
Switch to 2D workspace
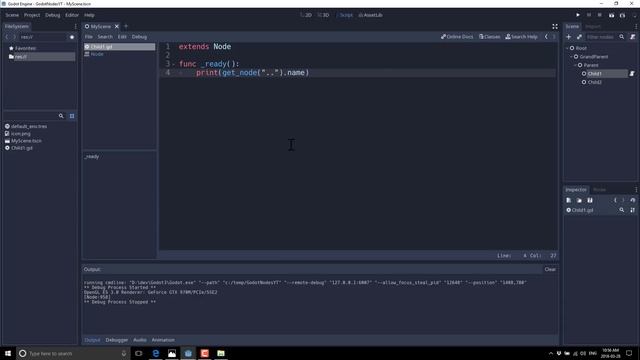pyautogui.click(x=306, y=15)
